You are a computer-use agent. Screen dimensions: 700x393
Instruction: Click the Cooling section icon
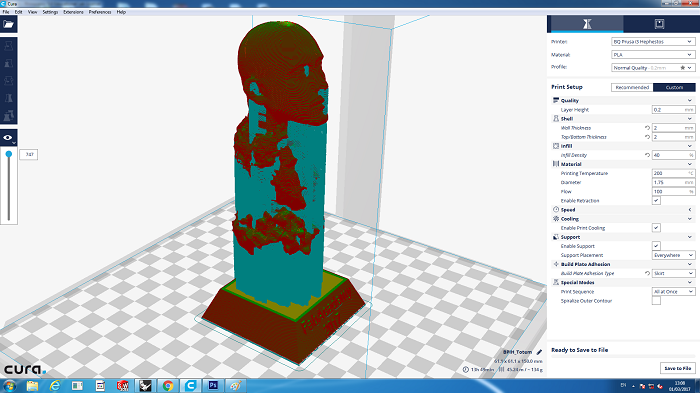tap(556, 219)
